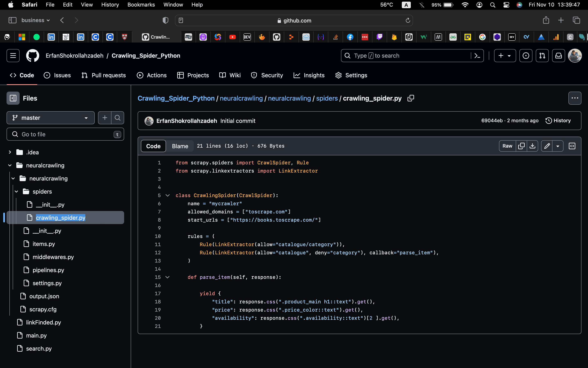
Task: Open Safari Bookmarks menu
Action: [141, 5]
